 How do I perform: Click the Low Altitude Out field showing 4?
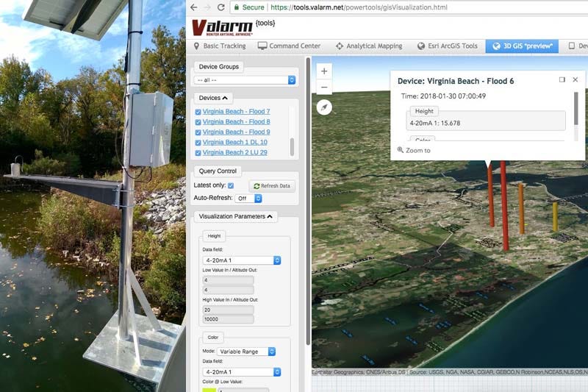point(228,290)
